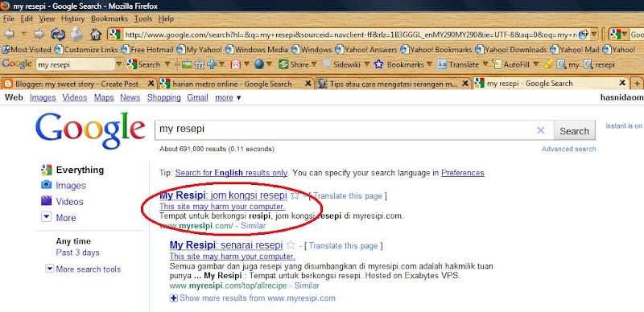The width and height of the screenshot is (644, 312).
Task: Close the harian metro online tab
Action: point(308,84)
